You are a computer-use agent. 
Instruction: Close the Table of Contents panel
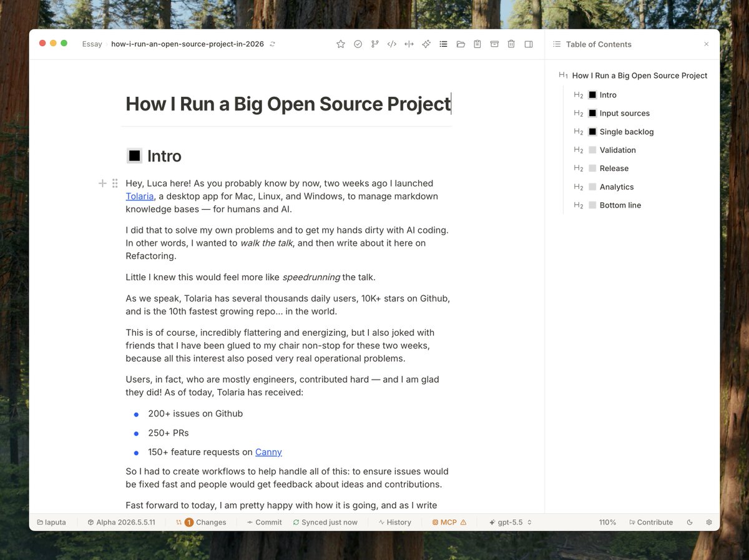[707, 44]
